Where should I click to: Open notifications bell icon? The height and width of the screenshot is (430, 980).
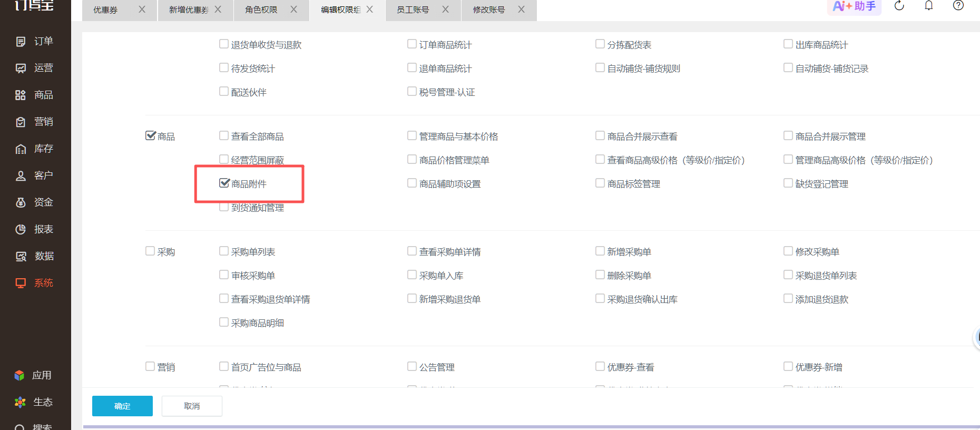[929, 6]
